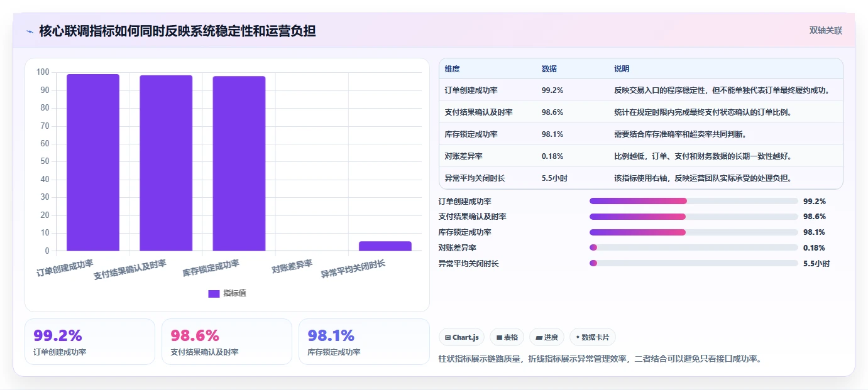Click the 订单创建成功率 bar in the chart
This screenshot has height=390, width=868.
point(93,163)
